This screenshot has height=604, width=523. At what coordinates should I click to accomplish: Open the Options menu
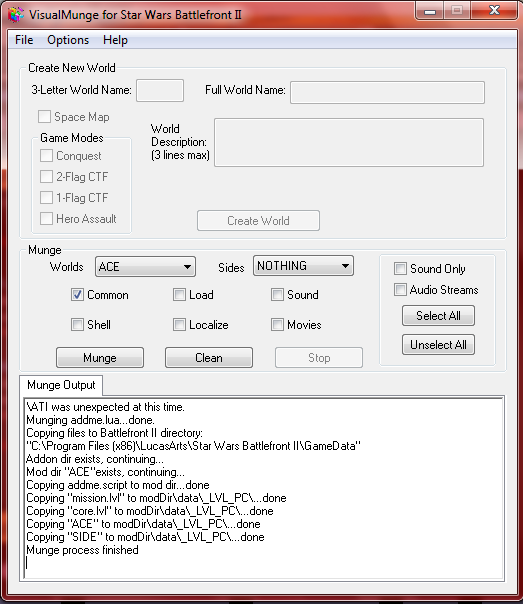(x=68, y=40)
